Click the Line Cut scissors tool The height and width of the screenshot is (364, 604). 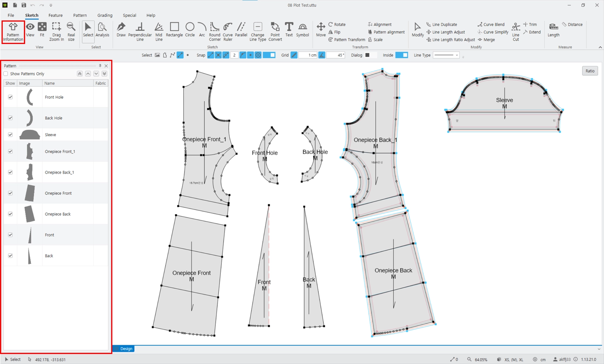click(x=516, y=32)
